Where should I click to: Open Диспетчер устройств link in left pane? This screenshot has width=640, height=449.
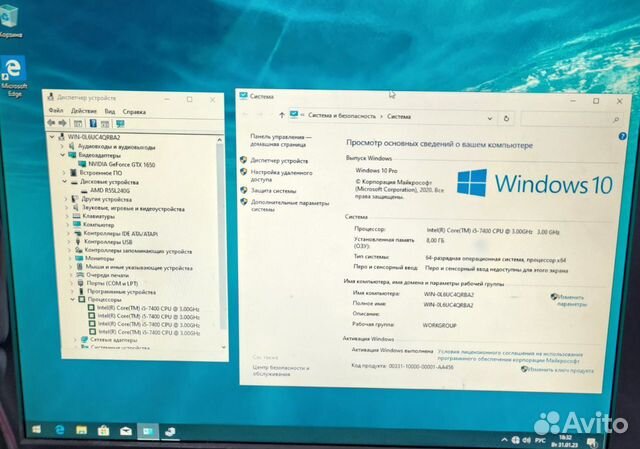279,161
